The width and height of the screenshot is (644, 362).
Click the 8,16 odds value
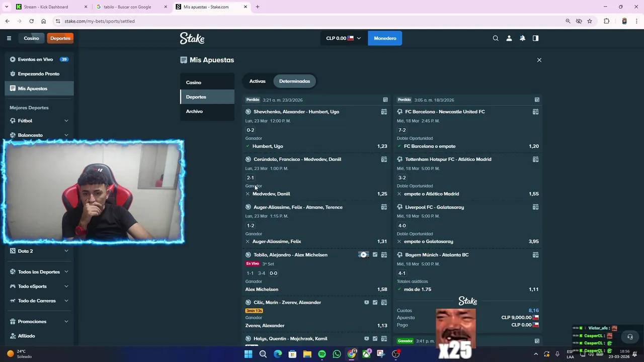click(x=533, y=311)
